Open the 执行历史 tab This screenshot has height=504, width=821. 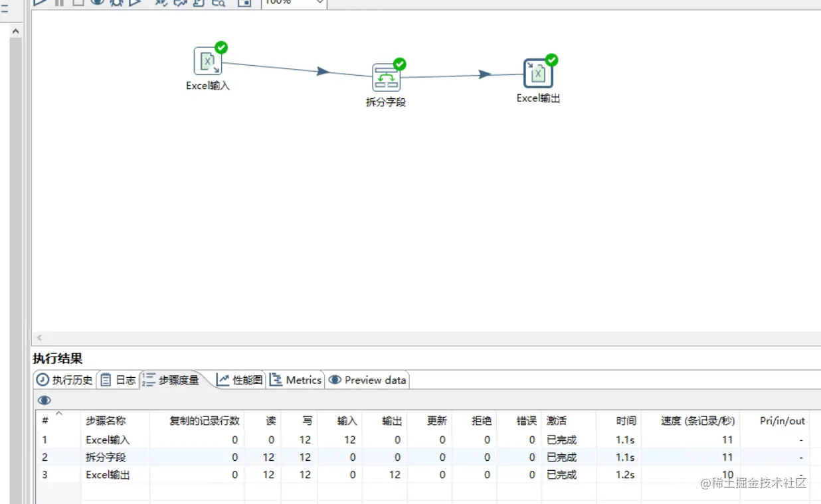tap(64, 380)
